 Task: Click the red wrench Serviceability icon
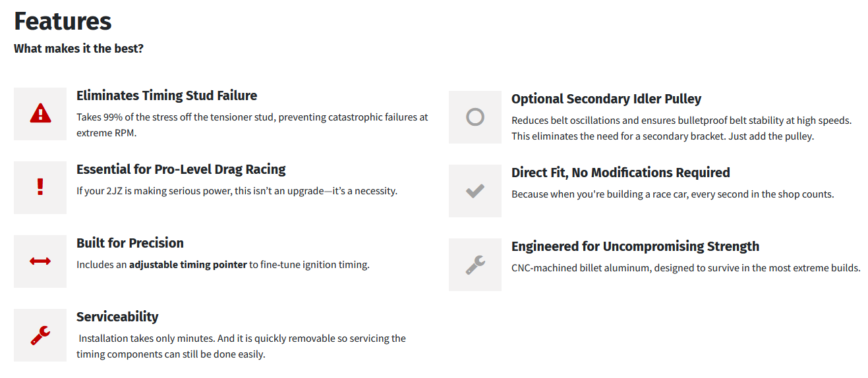(40, 335)
